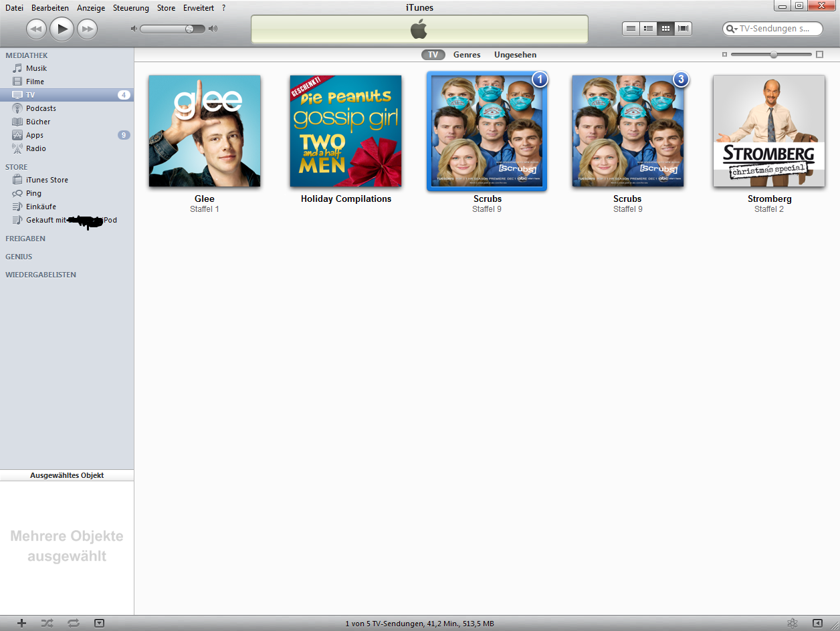The height and width of the screenshot is (631, 840).
Task: Click the Holiday Compilations title text
Action: click(346, 199)
